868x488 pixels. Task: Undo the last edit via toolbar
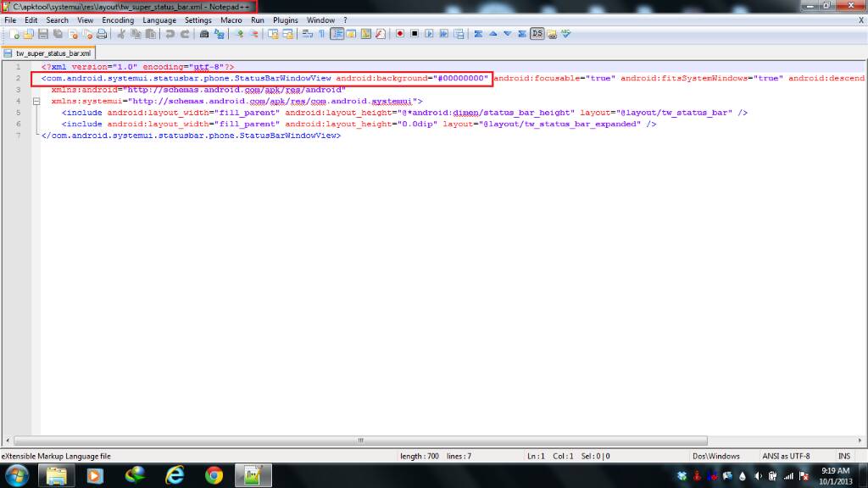point(170,34)
